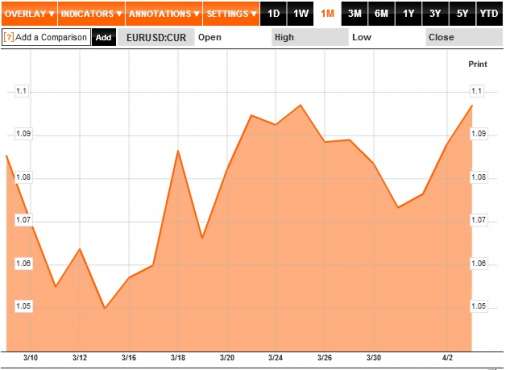Select the 1W time range

300,14
